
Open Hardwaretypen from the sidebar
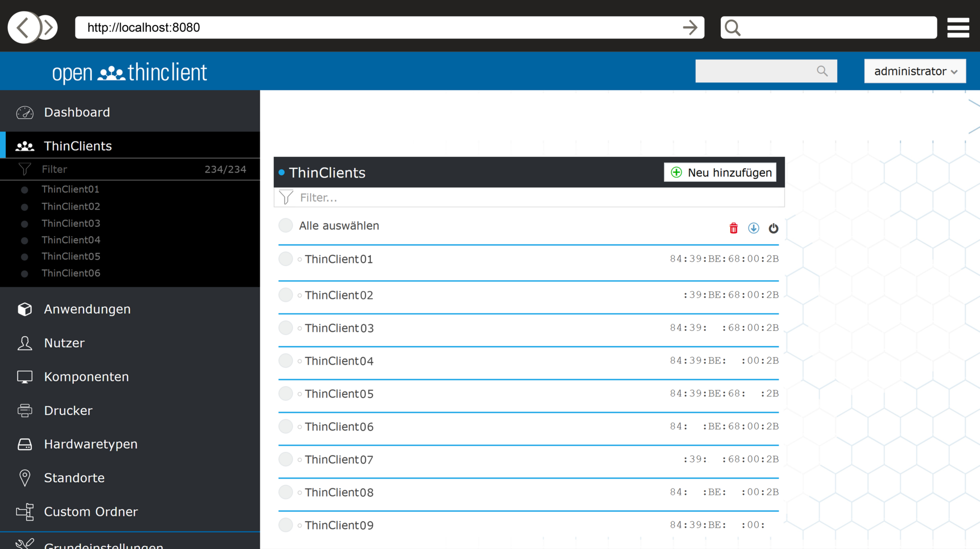(x=90, y=444)
